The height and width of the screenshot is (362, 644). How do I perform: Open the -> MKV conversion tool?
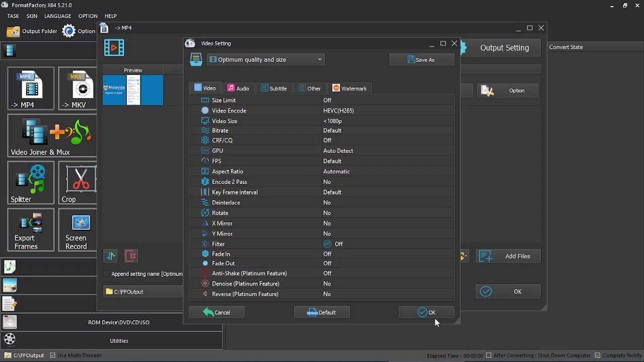tap(77, 88)
